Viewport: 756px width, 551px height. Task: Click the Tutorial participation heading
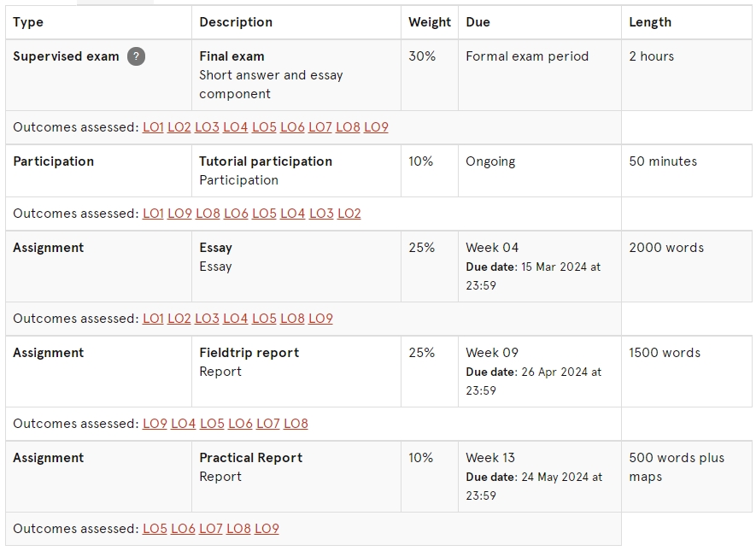coord(266,161)
